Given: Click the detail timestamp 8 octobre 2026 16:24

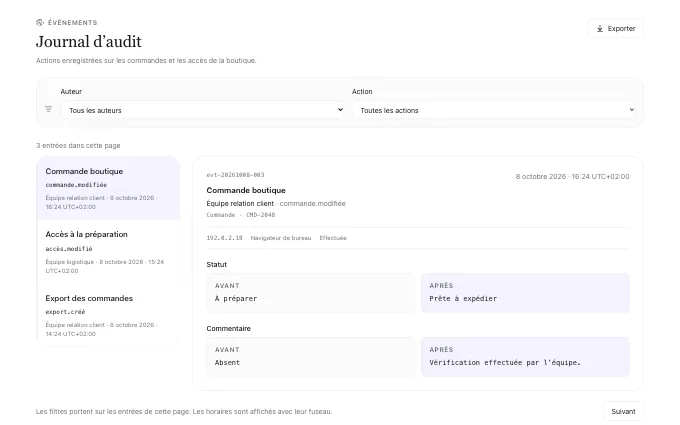Looking at the screenshot, I should (572, 177).
